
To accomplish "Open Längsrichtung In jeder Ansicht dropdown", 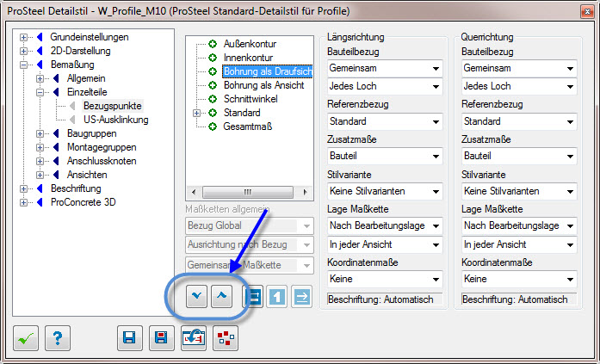I will [385, 244].
